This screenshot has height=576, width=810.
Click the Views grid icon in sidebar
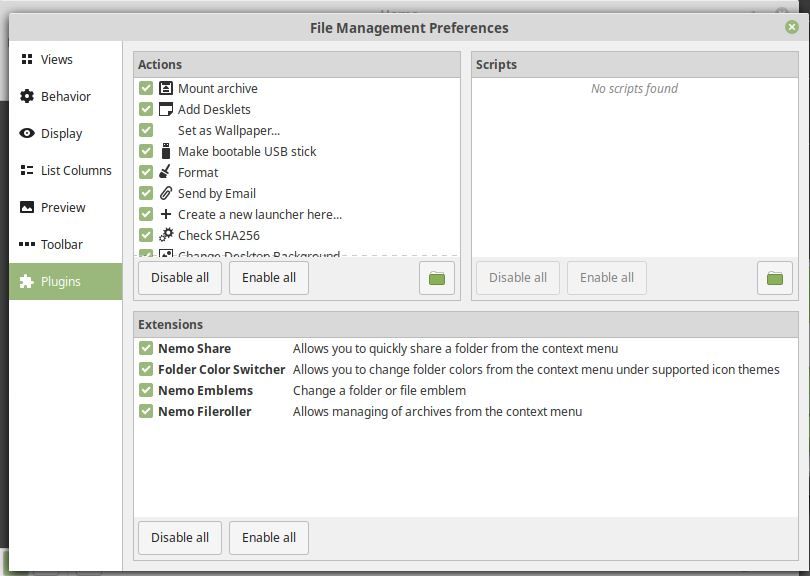27,59
